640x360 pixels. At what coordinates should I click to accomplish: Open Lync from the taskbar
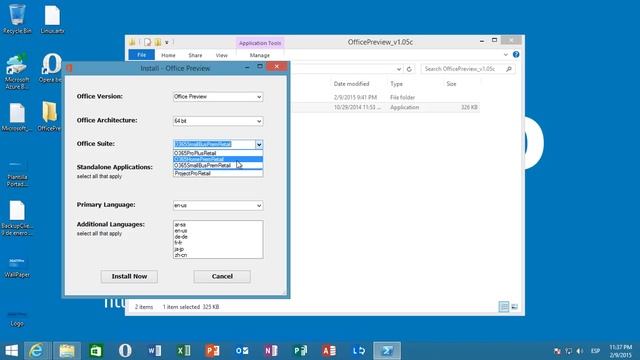tap(358, 351)
